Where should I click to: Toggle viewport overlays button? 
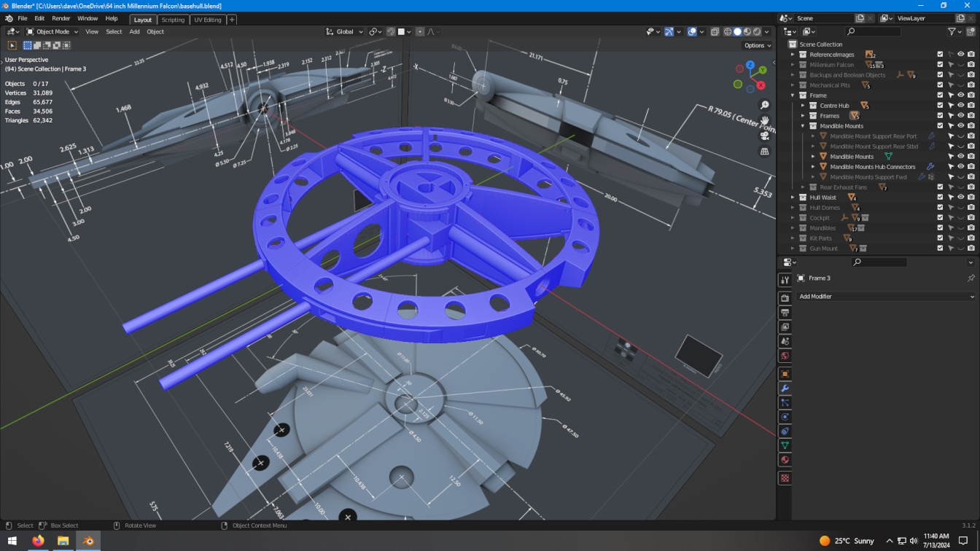click(692, 31)
